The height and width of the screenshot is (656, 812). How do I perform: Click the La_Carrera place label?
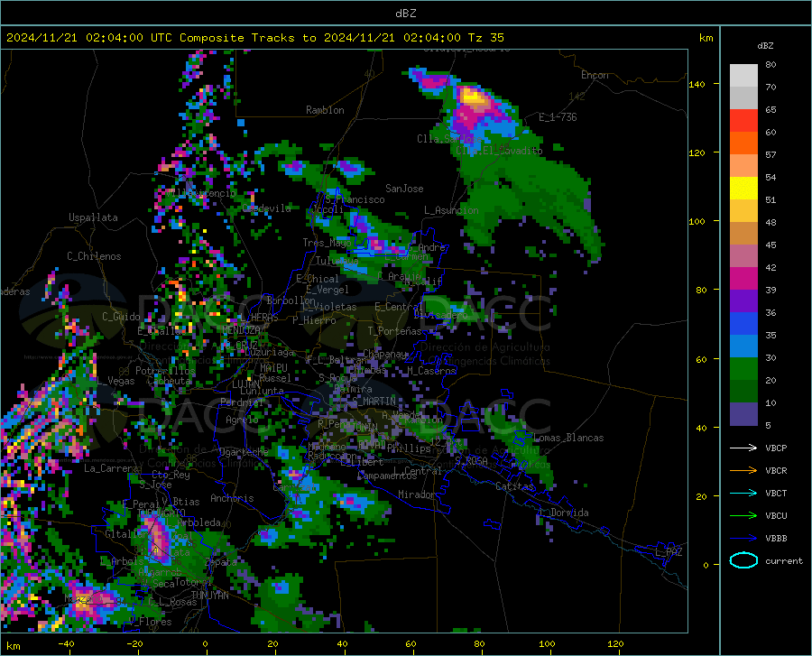point(111,468)
